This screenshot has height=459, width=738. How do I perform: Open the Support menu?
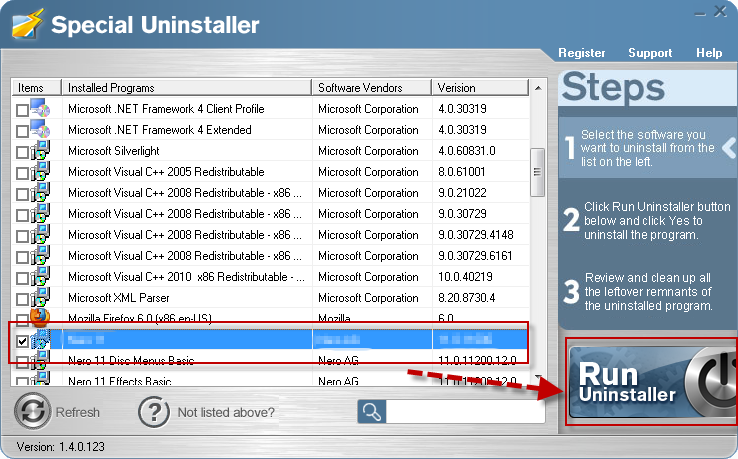click(650, 53)
